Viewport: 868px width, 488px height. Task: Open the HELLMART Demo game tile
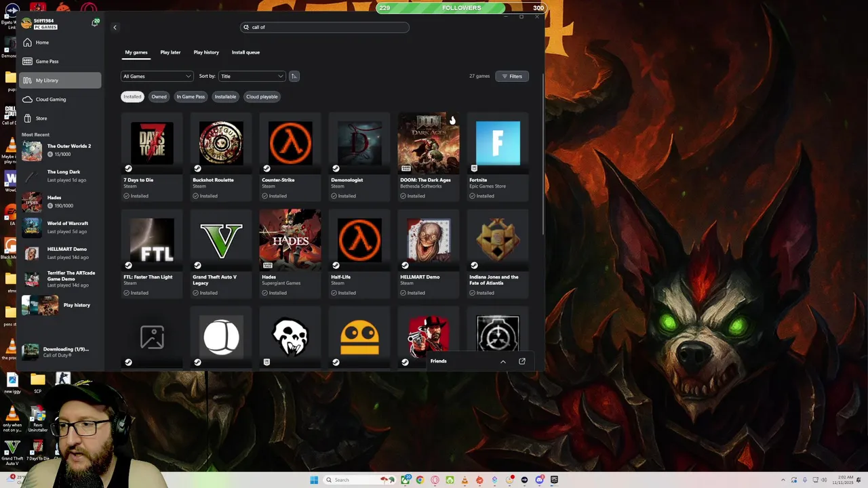[429, 253]
